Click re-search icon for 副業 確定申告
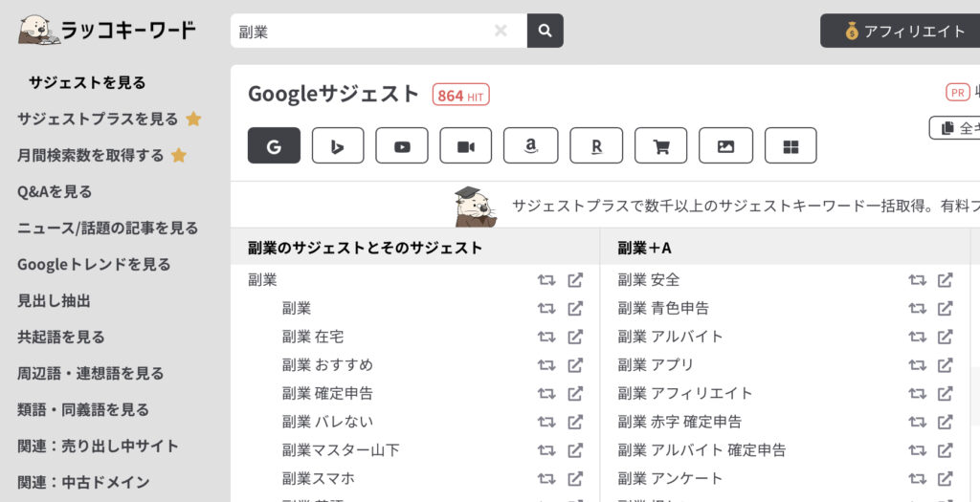 click(x=546, y=393)
